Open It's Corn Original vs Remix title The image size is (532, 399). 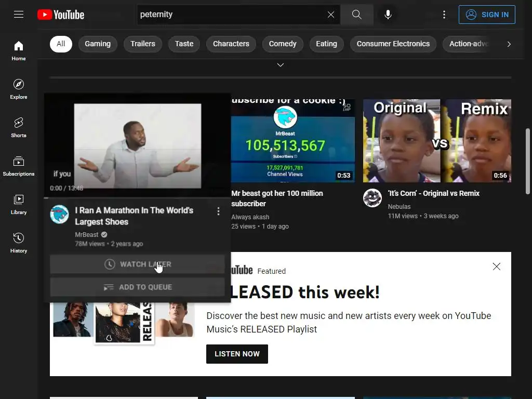tap(434, 193)
